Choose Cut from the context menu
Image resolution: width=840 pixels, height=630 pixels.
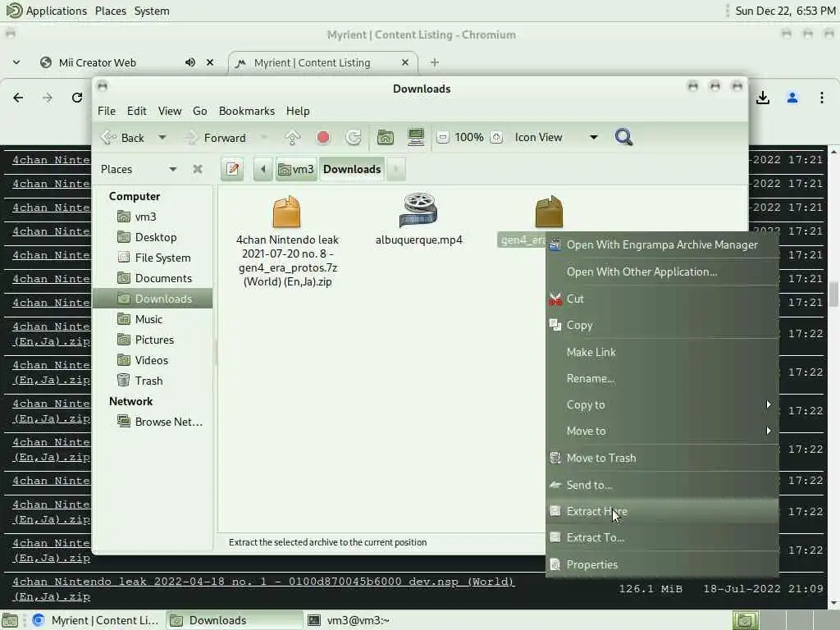[662, 299]
